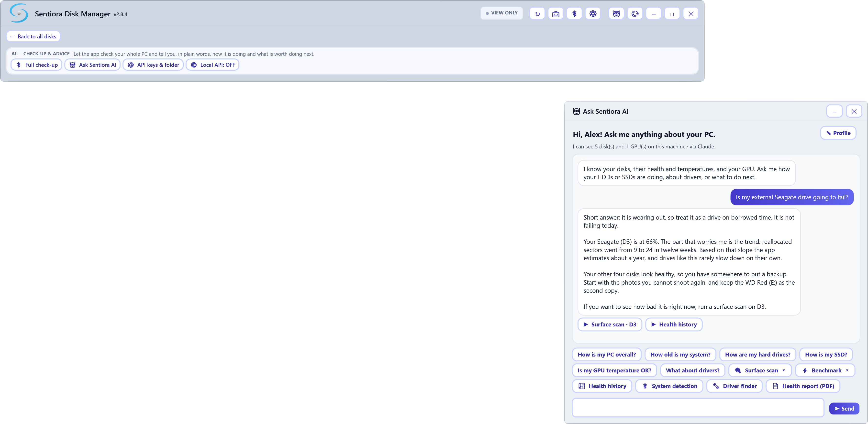The height and width of the screenshot is (424, 868).
Task: Click the 'I can see 5 disk(s)' status line
Action: pyautogui.click(x=644, y=147)
